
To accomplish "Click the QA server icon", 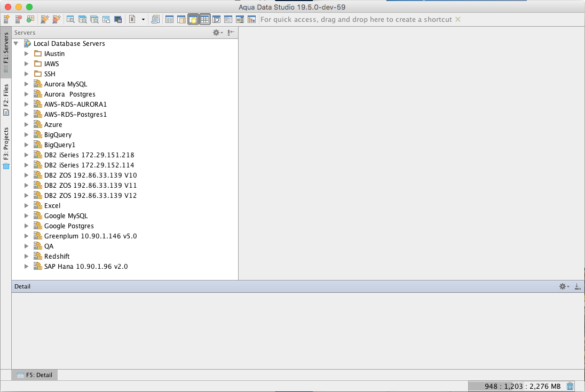I will (x=38, y=246).
